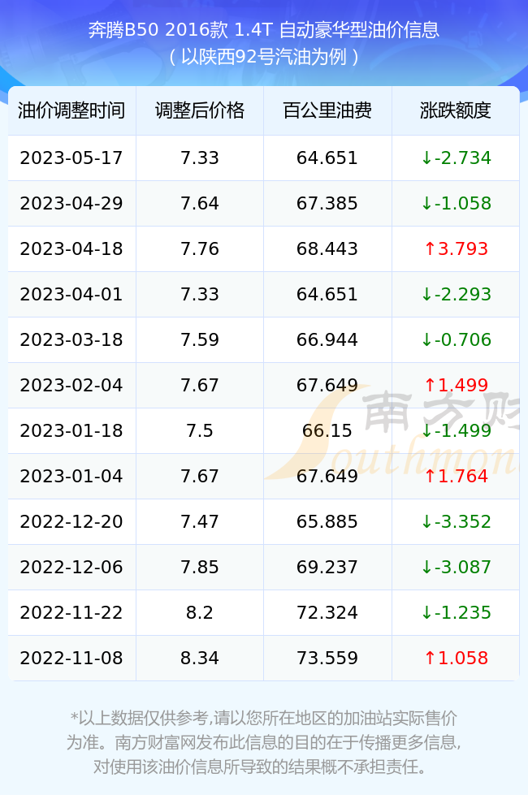Click the date 2023-05-17
The width and height of the screenshot is (528, 812).
[71, 158]
